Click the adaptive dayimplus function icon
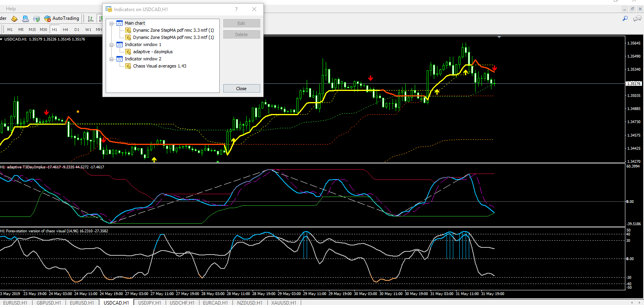 (x=128, y=52)
